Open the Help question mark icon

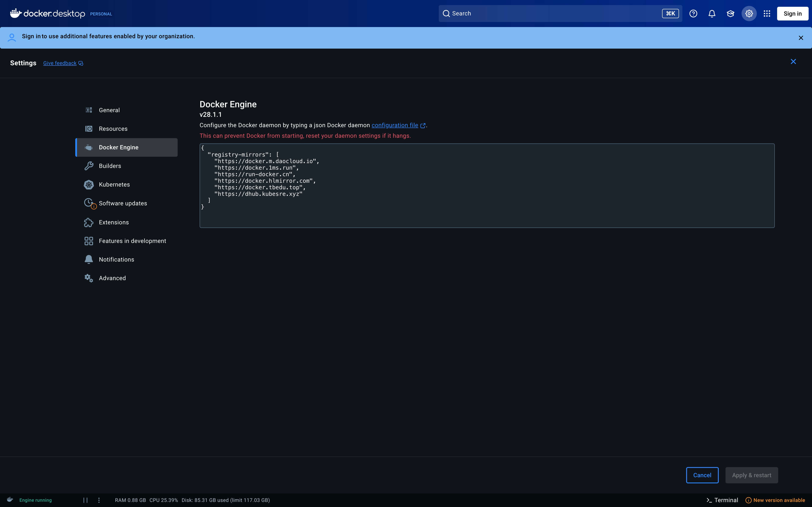tap(693, 13)
